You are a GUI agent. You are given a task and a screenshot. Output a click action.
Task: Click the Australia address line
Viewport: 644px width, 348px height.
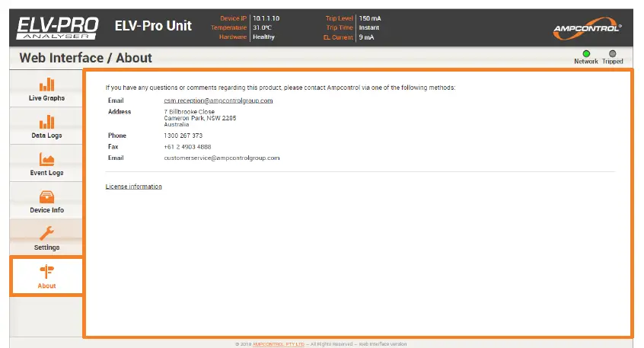pyautogui.click(x=177, y=124)
